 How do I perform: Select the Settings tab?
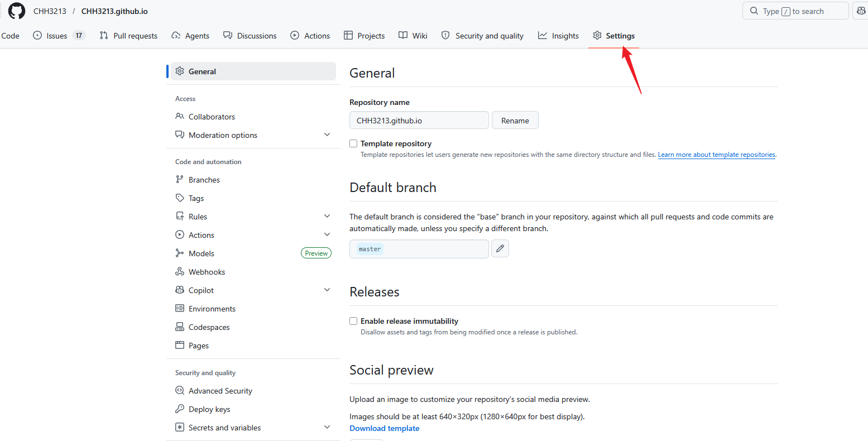coord(613,36)
